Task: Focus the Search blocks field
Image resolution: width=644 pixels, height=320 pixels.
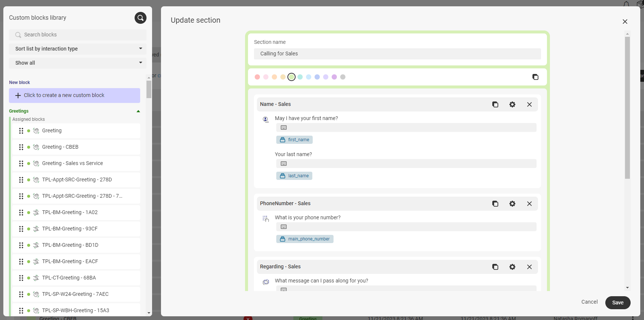Action: [x=78, y=35]
